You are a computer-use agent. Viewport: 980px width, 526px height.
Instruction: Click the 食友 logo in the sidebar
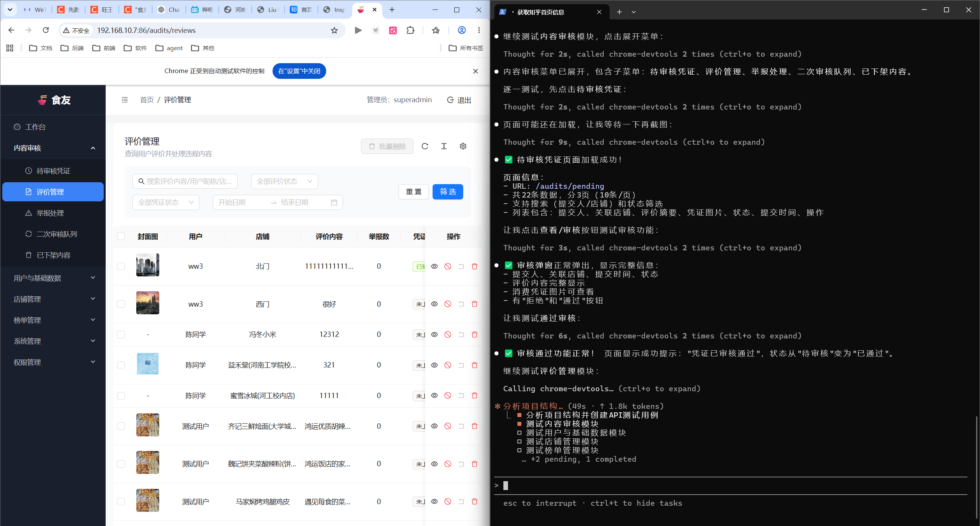(54, 100)
